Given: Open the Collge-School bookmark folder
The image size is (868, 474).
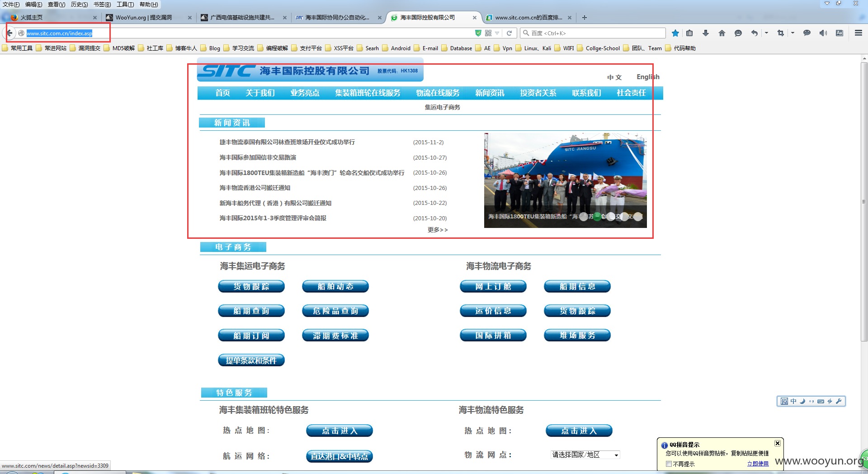Looking at the screenshot, I should [x=598, y=48].
